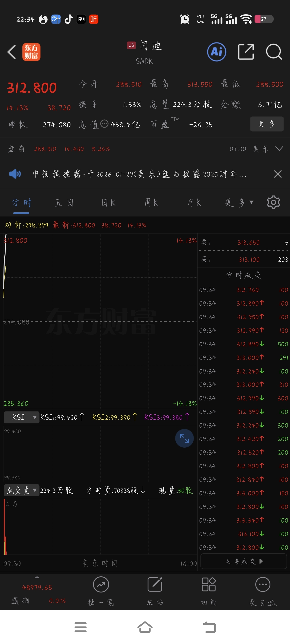Switch to 分时 tab

pos(21,202)
